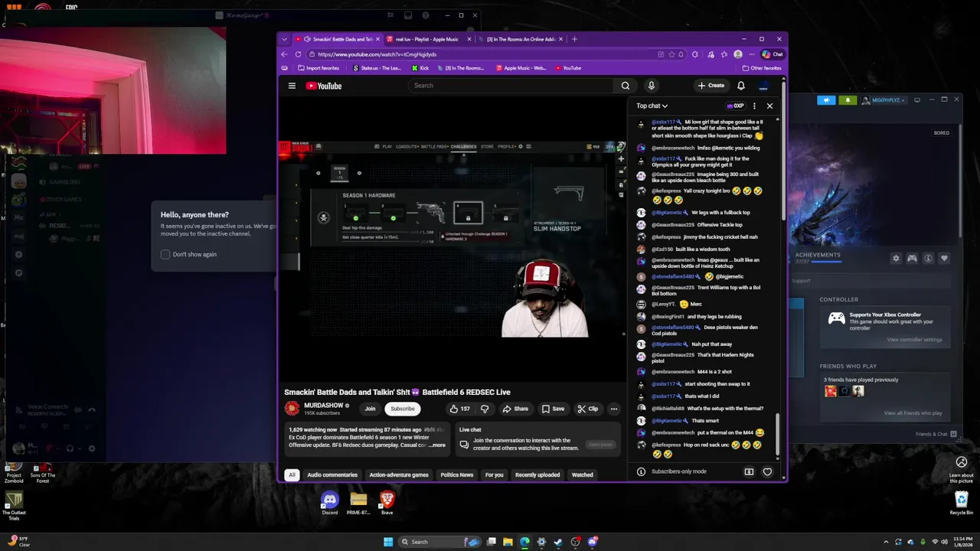This screenshot has height=551, width=980.
Task: Select the Action-adventure games chip
Action: (x=399, y=474)
